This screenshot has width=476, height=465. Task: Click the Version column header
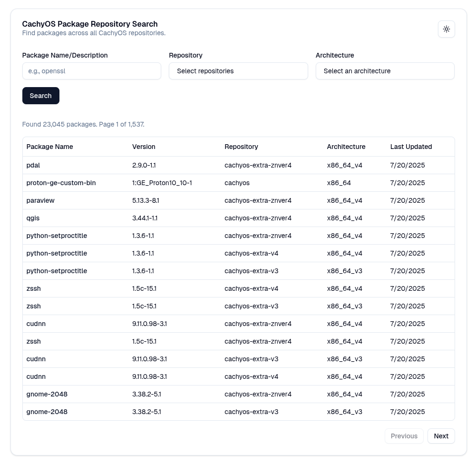144,147
